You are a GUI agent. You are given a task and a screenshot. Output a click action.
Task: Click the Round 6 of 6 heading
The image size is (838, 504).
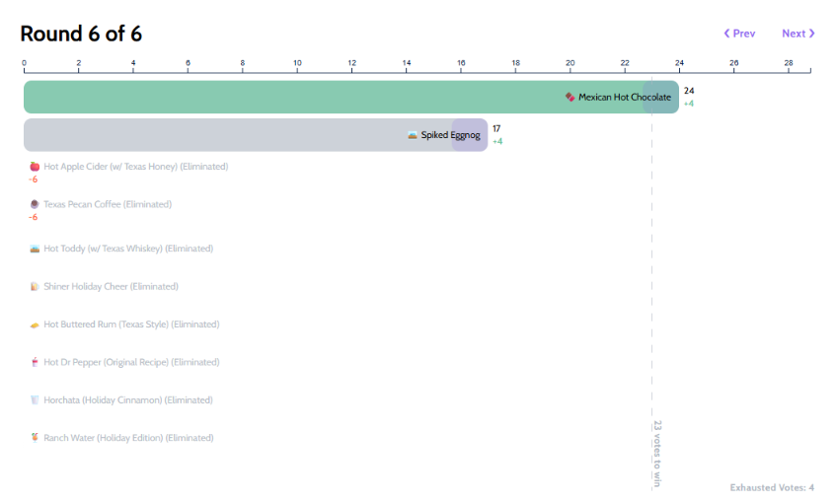point(81,34)
